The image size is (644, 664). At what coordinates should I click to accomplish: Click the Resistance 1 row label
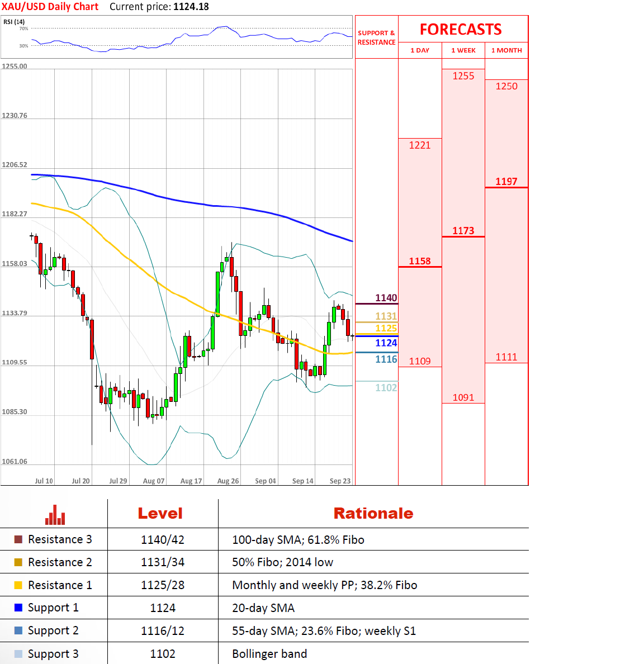click(x=60, y=585)
